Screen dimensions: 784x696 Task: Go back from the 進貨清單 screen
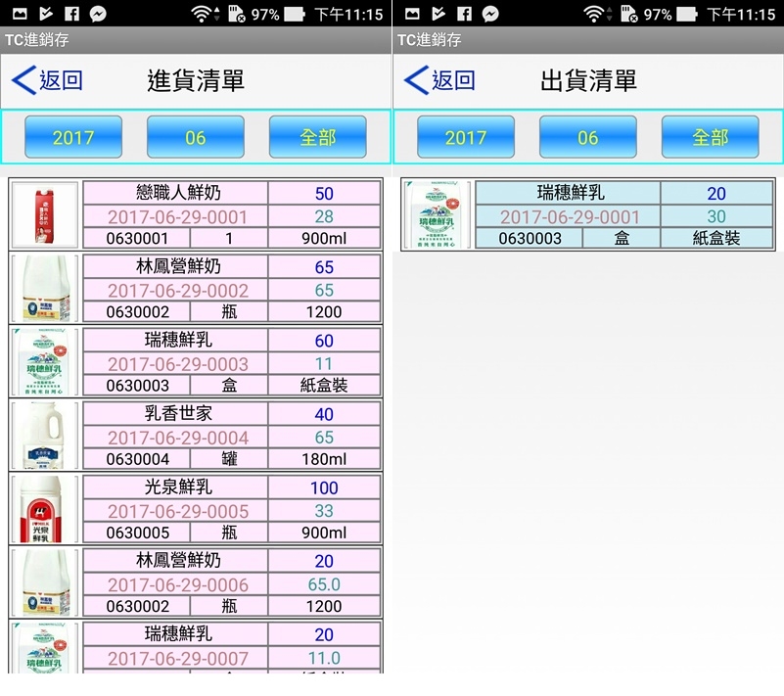point(48,80)
